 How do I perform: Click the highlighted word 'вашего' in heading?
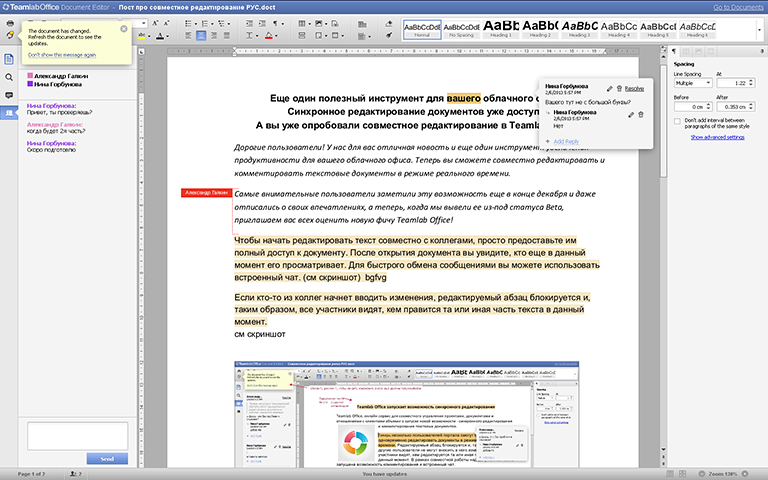tap(463, 98)
